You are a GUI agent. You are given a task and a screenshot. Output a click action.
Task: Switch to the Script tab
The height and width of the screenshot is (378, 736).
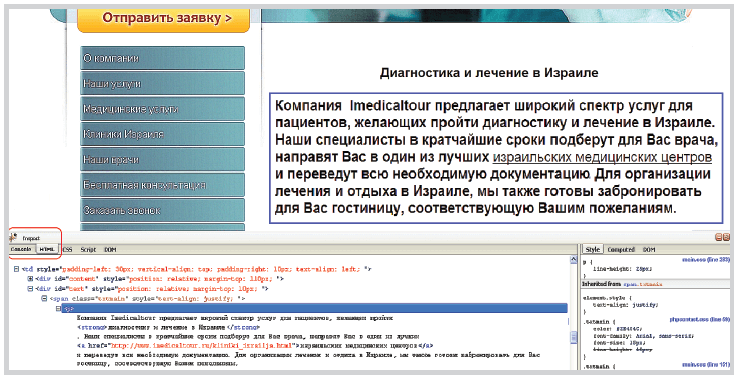coord(88,250)
